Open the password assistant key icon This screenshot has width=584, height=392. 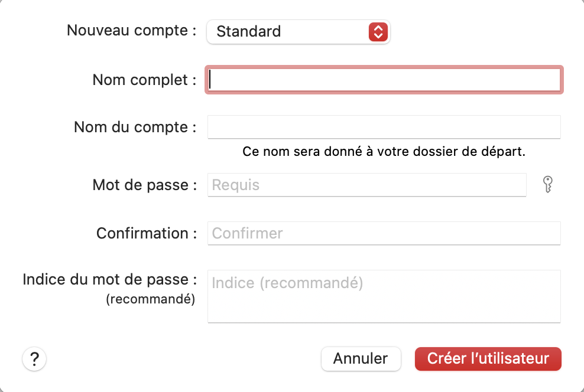[x=547, y=185]
